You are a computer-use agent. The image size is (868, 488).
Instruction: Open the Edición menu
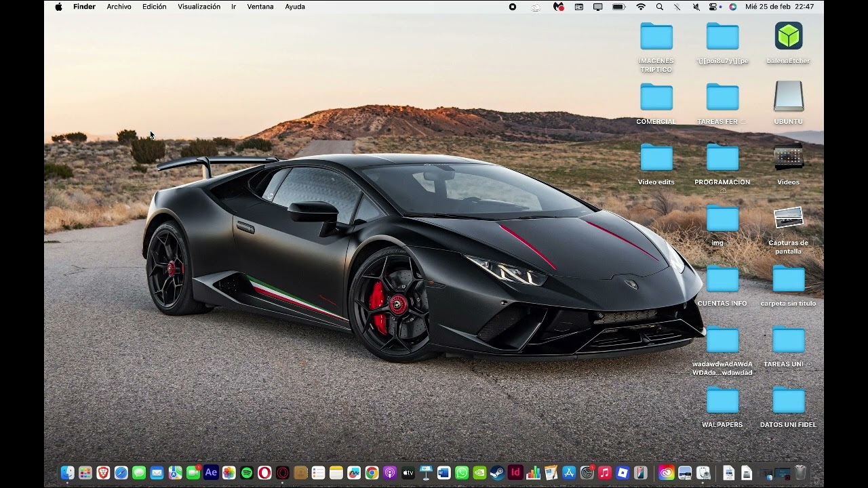click(x=154, y=7)
